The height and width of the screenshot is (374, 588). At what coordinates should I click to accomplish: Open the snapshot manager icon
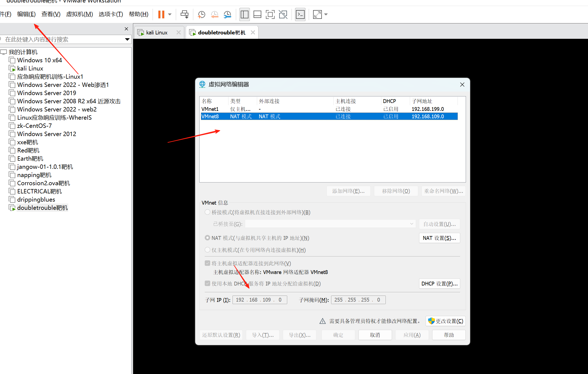227,14
